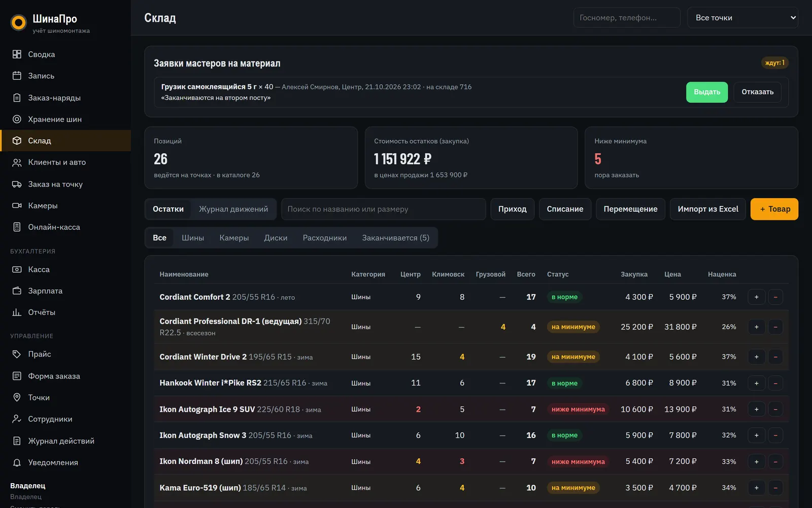The image size is (812, 508).
Task: Click the ШинаПро logo icon
Action: pyautogui.click(x=19, y=22)
